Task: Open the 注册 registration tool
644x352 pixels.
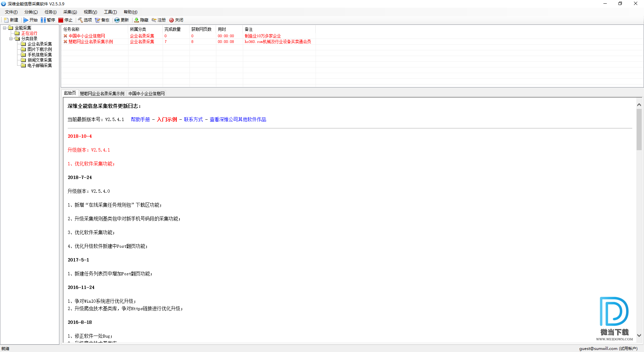Action: point(158,20)
